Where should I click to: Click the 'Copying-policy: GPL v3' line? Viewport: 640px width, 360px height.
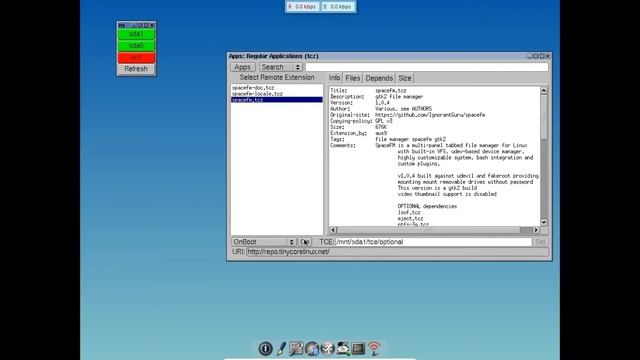pos(361,121)
